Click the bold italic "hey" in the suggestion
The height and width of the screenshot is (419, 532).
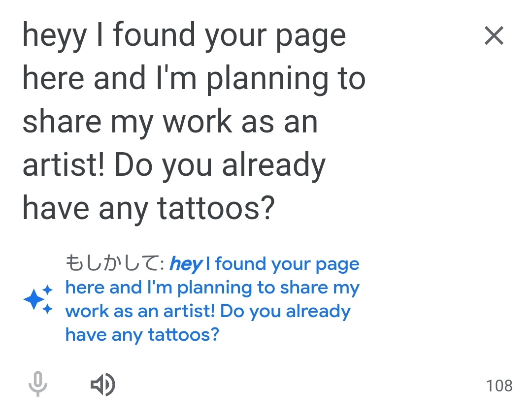(x=185, y=265)
